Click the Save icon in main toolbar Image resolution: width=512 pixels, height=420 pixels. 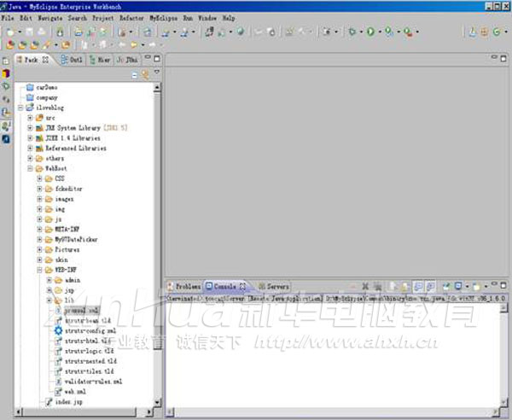[26, 32]
